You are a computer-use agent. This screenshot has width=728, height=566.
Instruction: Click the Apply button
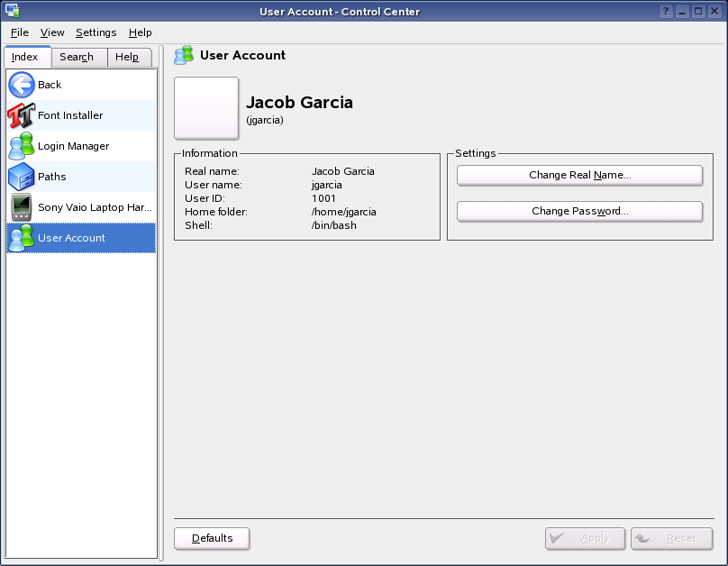click(585, 538)
